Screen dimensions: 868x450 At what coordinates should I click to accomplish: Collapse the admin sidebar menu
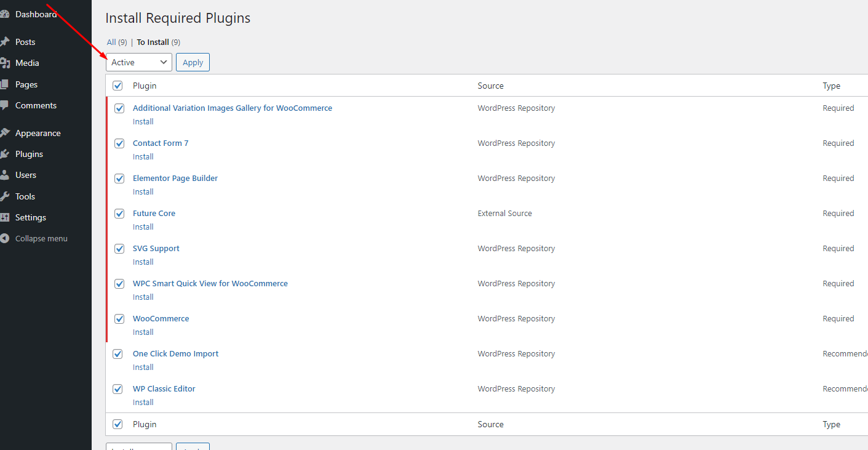coord(41,238)
